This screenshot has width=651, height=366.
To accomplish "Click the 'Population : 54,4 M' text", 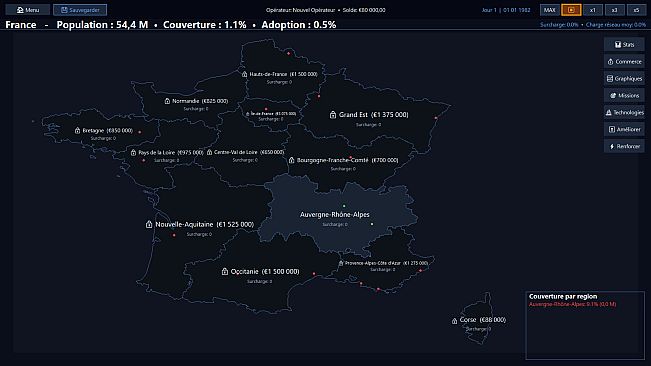I will (x=102, y=24).
